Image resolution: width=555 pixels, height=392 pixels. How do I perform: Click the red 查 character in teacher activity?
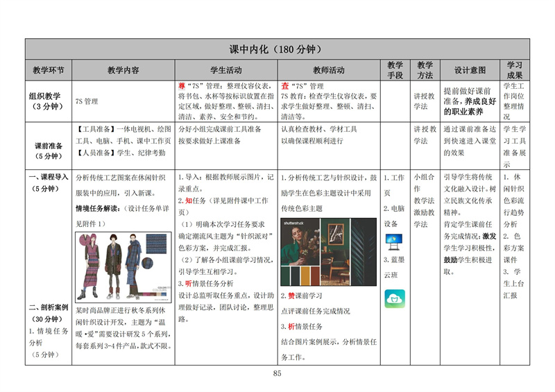pos(285,86)
